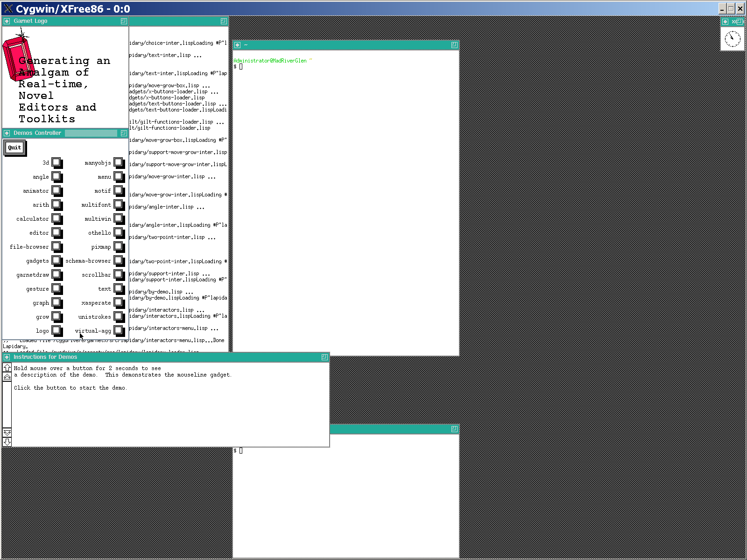
Task: Click maximize icon of Garnet Logo window
Action: tap(124, 21)
